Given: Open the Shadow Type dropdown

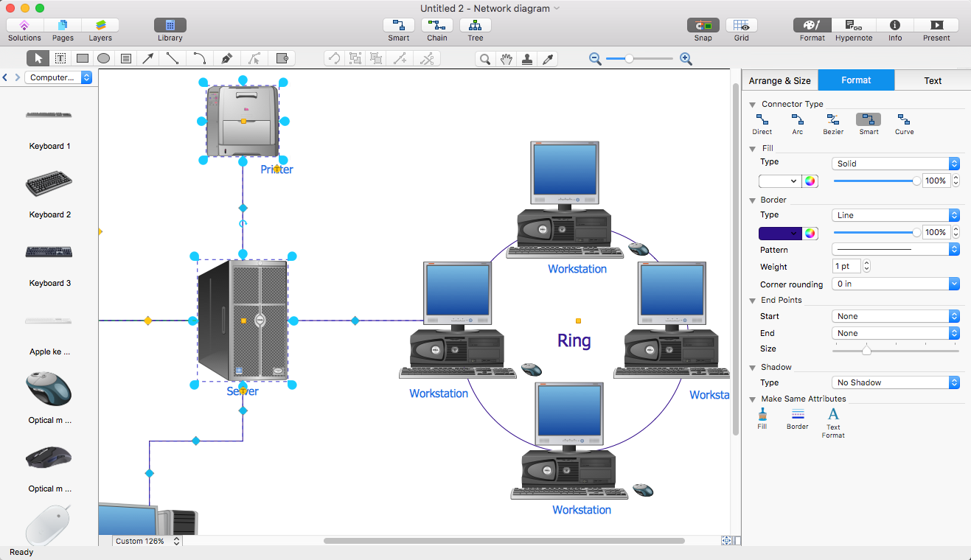Looking at the screenshot, I should 894,382.
